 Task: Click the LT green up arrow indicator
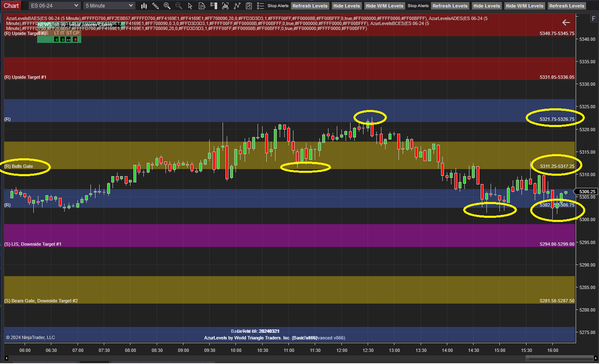click(x=56, y=38)
